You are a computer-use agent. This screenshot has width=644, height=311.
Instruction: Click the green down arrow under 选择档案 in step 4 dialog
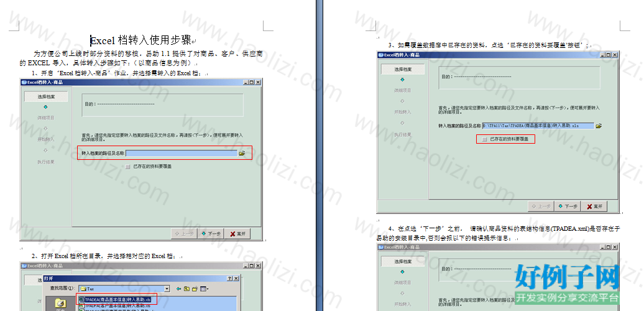pyautogui.click(x=403, y=272)
